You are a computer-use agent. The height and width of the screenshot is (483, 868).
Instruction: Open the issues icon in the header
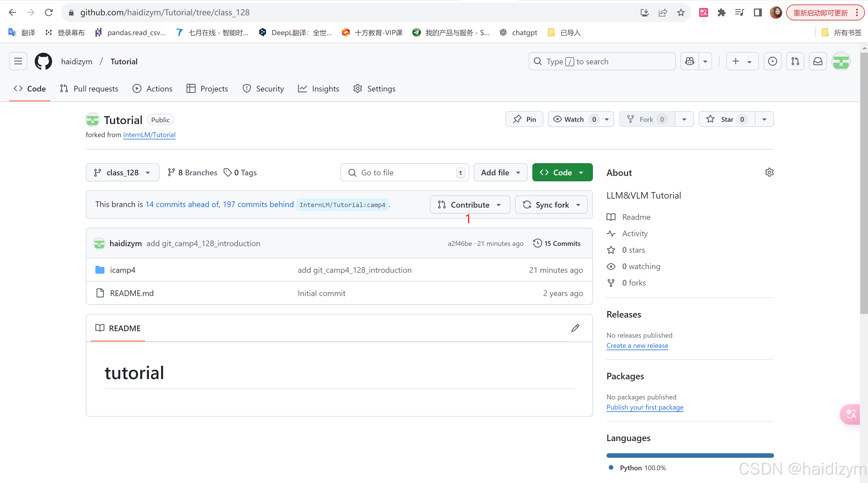(x=772, y=61)
